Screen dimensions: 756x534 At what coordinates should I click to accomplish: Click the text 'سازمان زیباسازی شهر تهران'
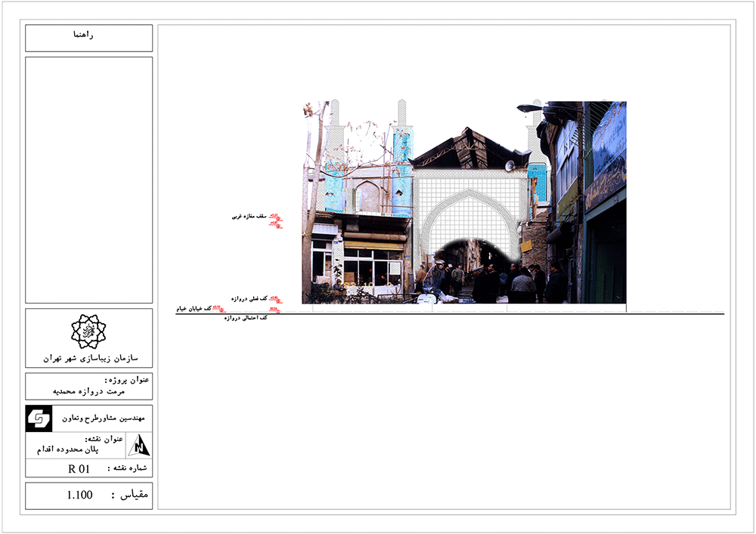[x=90, y=358]
